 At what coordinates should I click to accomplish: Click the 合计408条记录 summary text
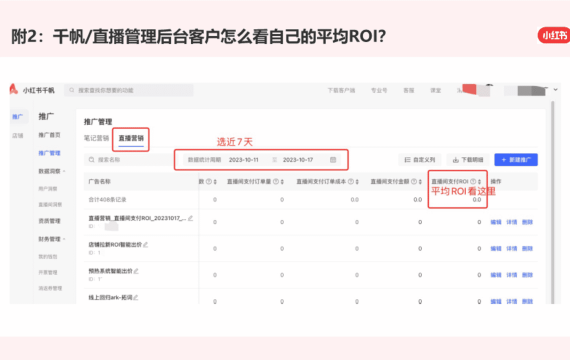107,200
